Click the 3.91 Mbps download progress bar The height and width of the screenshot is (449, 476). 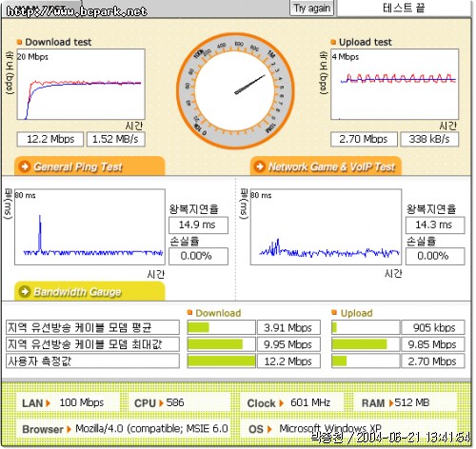(221, 327)
